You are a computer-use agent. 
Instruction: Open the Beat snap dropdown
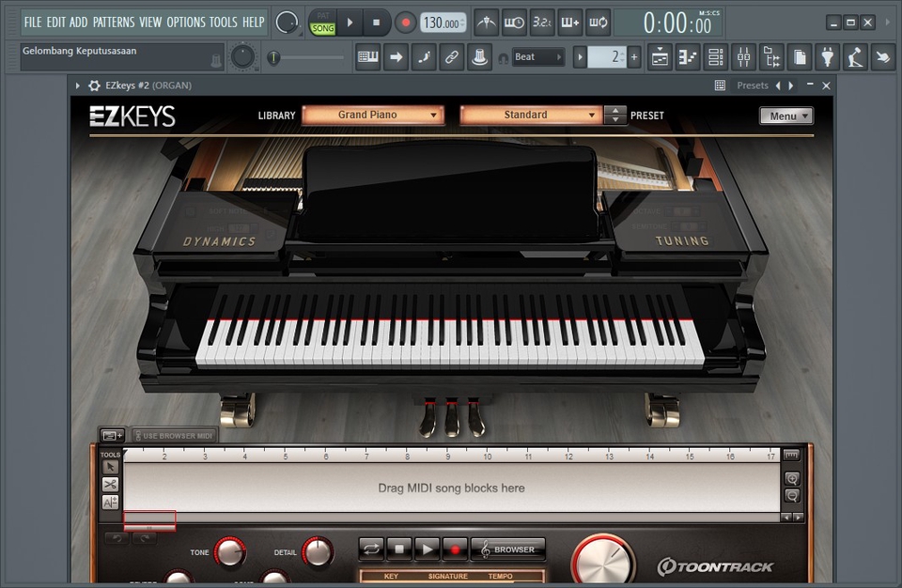click(x=537, y=56)
